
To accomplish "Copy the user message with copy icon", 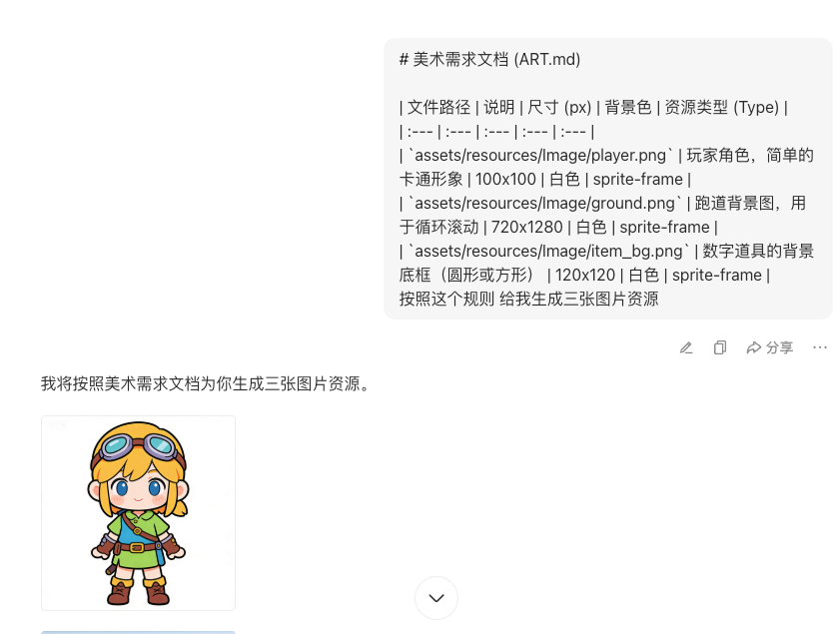I will point(719,348).
